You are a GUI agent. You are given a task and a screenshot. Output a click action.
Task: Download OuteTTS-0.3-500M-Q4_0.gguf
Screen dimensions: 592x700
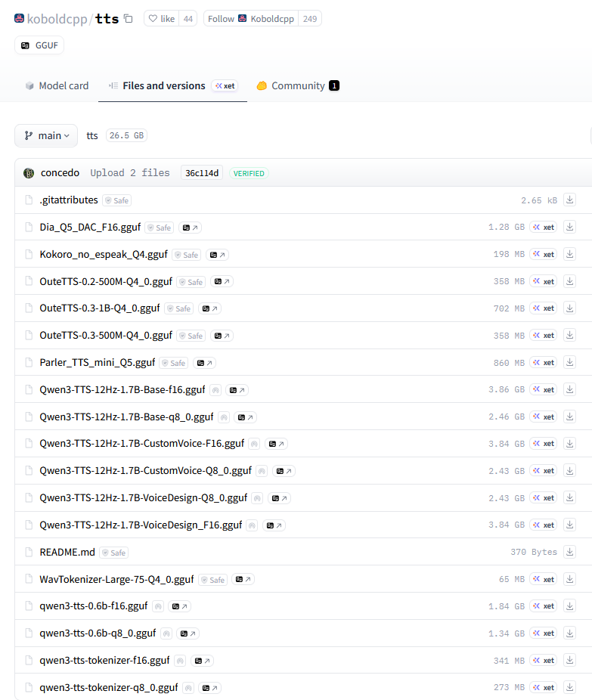click(569, 336)
